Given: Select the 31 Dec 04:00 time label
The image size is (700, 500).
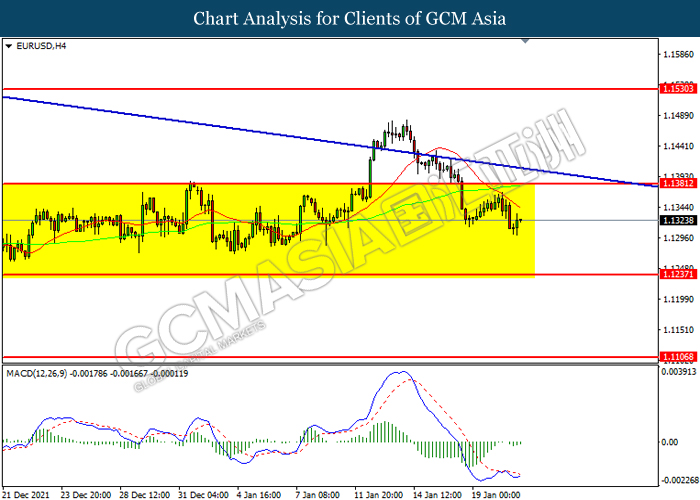Looking at the screenshot, I should click(x=203, y=495).
